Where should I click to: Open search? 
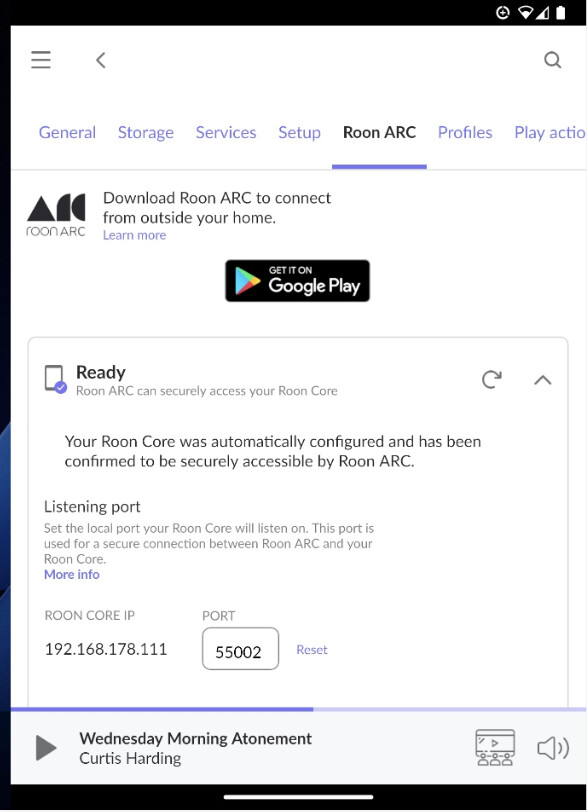(552, 60)
